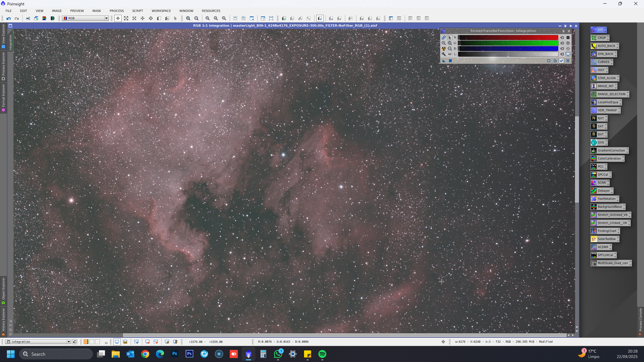Click the zoom in magnifier toolbar icon
The height and width of the screenshot is (362, 644).
tap(188, 18)
